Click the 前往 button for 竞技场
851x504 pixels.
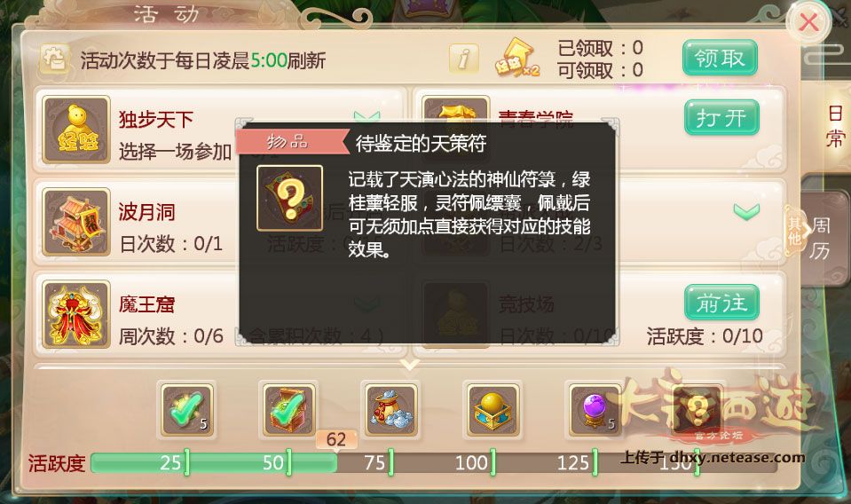(721, 303)
